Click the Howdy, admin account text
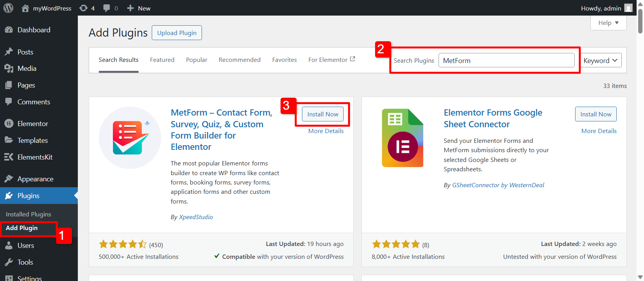 (601, 8)
